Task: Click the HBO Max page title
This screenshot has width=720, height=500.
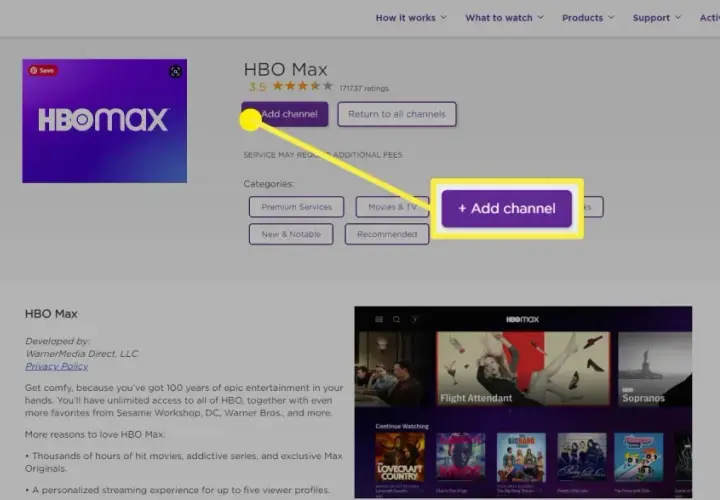Action: click(286, 69)
